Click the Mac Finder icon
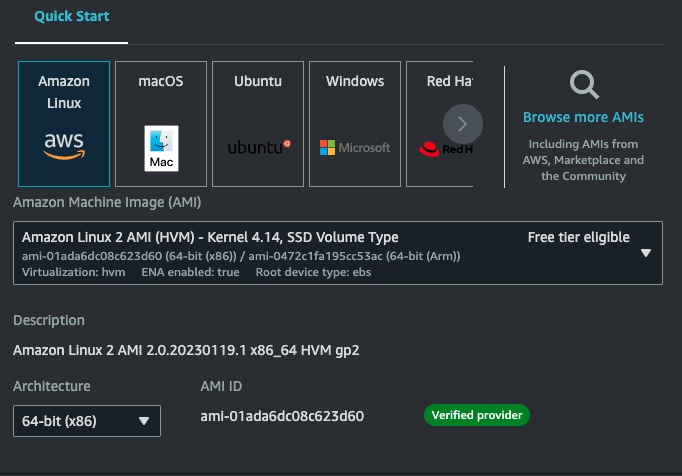The width and height of the screenshot is (682, 476). (161, 148)
